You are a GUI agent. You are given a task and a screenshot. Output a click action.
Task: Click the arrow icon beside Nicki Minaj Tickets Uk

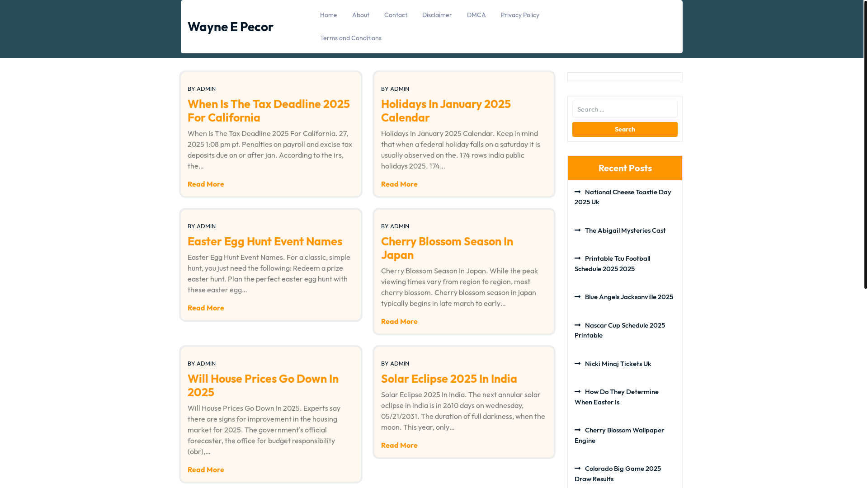[x=577, y=363]
